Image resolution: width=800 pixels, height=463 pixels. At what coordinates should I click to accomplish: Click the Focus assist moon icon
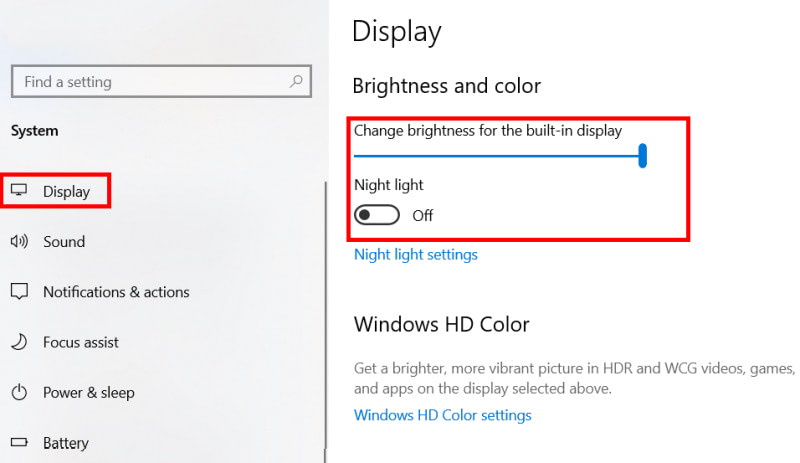coord(19,342)
